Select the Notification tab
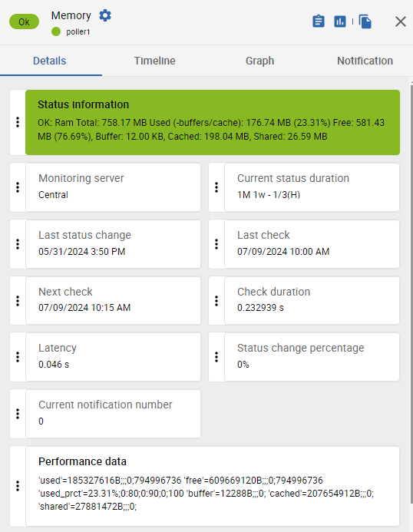The width and height of the screenshot is (413, 532). click(365, 61)
